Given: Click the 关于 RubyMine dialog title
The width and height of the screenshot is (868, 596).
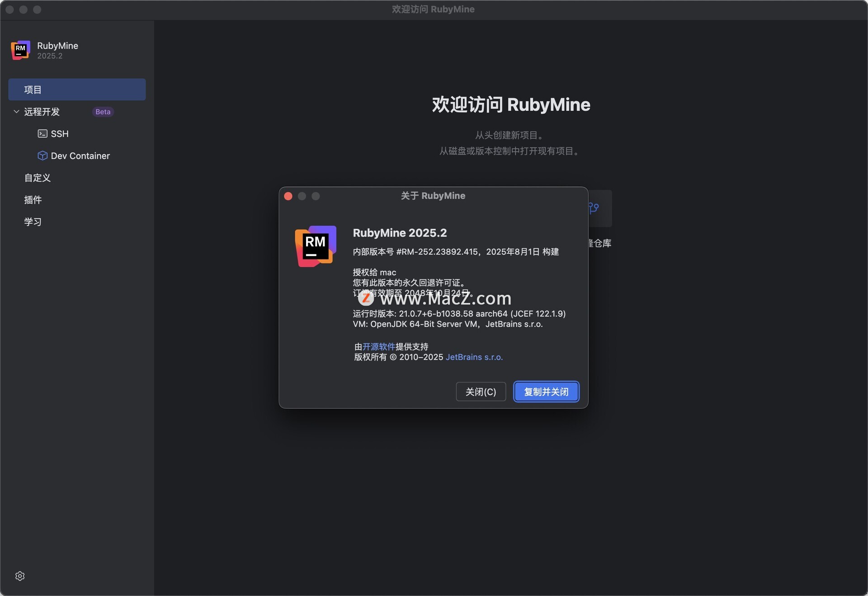Looking at the screenshot, I should pos(433,195).
